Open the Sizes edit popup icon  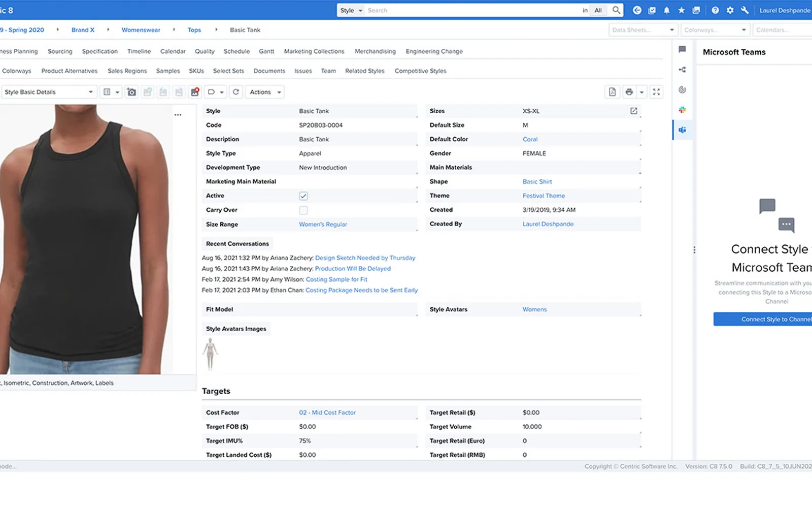[x=634, y=111]
